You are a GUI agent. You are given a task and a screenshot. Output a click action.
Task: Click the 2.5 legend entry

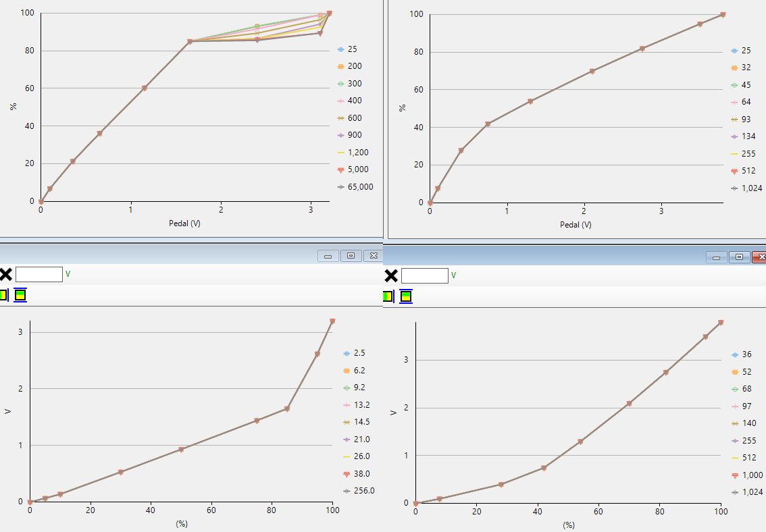354,353
